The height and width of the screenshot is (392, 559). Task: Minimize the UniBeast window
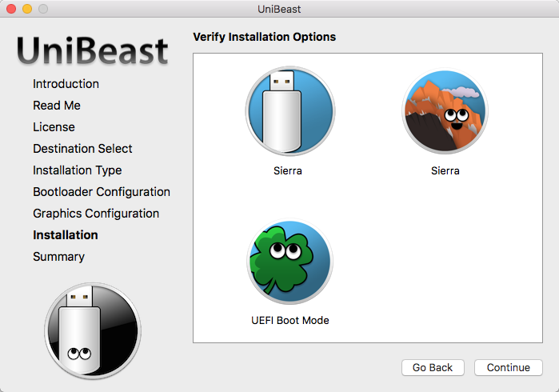(27, 9)
